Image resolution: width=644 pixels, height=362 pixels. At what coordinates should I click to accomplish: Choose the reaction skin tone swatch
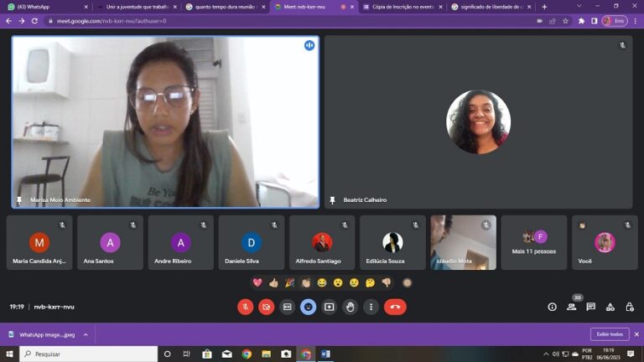point(407,282)
